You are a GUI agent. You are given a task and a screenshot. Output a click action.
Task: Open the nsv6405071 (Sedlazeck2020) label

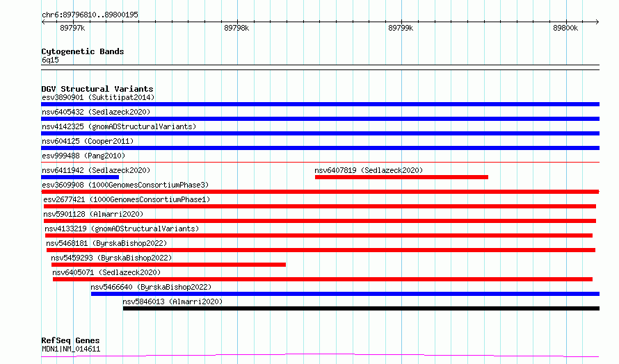click(x=106, y=272)
